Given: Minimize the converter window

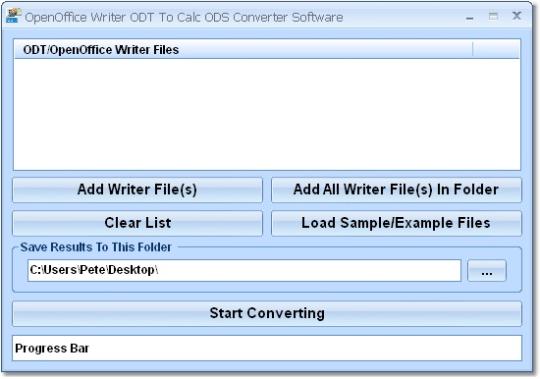Looking at the screenshot, I should pyautogui.click(x=469, y=17).
